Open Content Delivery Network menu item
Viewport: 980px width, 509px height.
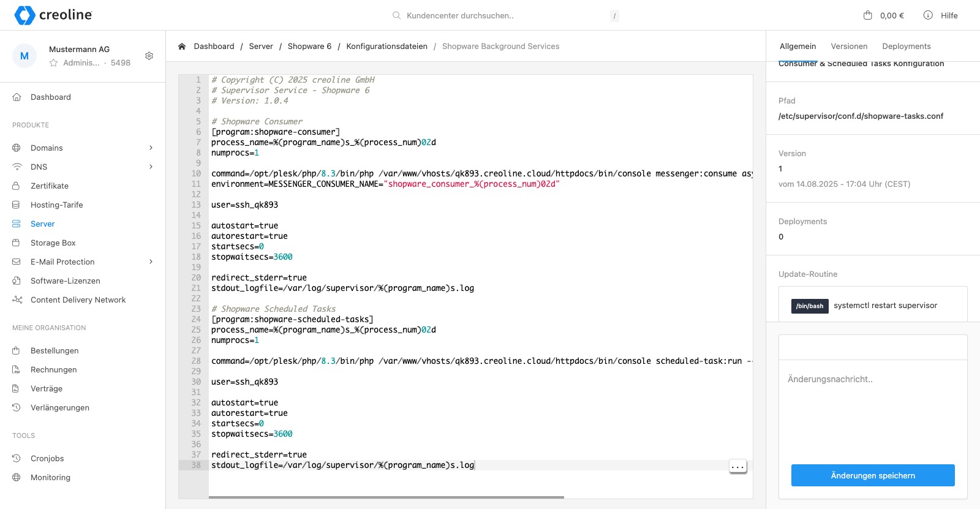78,300
